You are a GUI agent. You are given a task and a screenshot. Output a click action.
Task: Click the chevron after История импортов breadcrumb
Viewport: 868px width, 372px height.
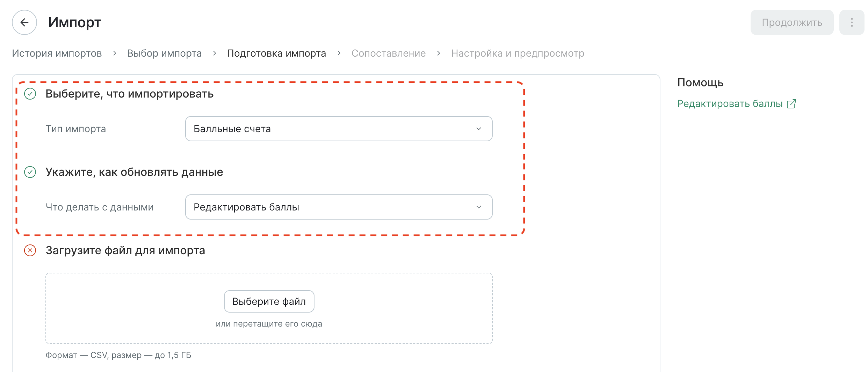(115, 53)
